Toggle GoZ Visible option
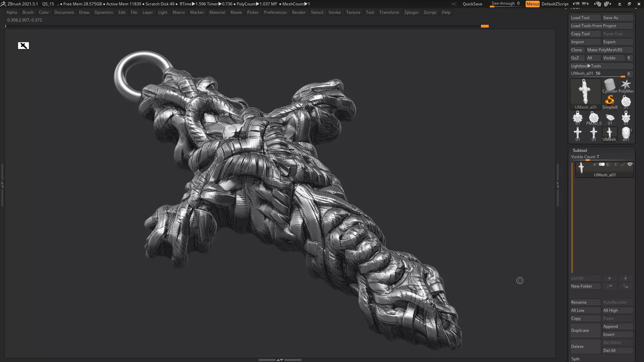 613,58
